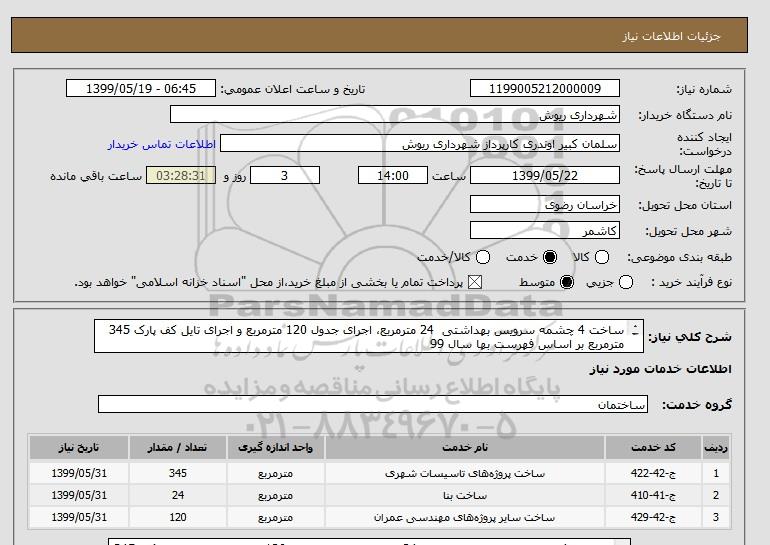Viewport: 770px width, 545px height.
Task: Click the ردیف column header
Action: click(x=716, y=447)
